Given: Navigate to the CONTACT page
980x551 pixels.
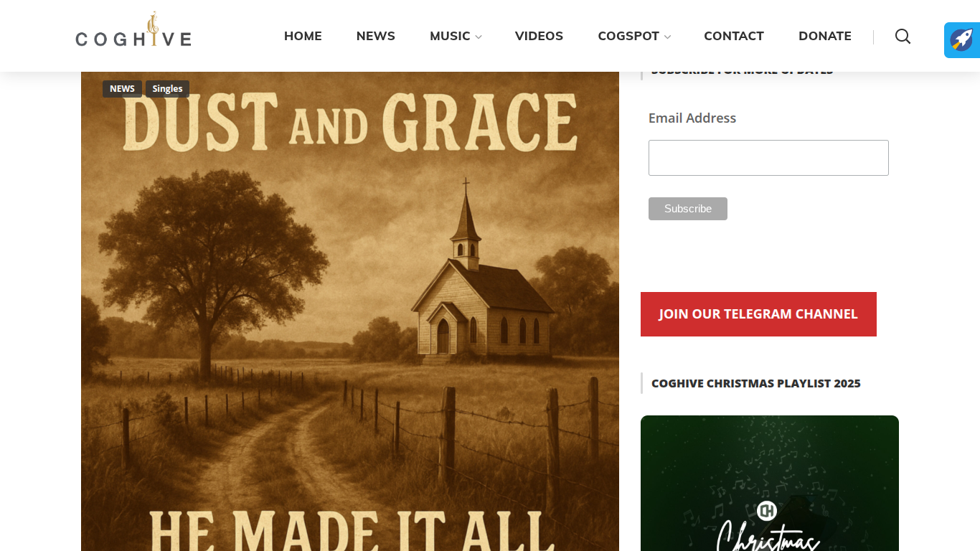Looking at the screenshot, I should (734, 36).
